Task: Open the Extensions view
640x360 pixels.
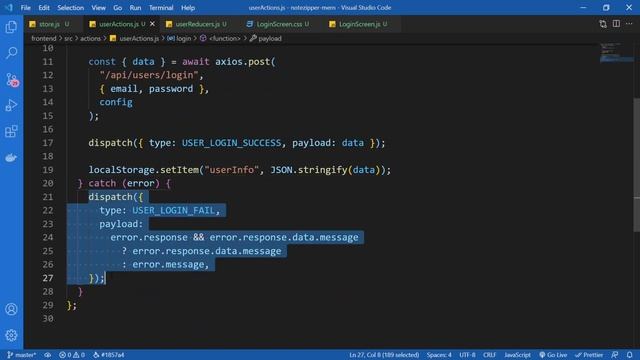Action: (11, 131)
